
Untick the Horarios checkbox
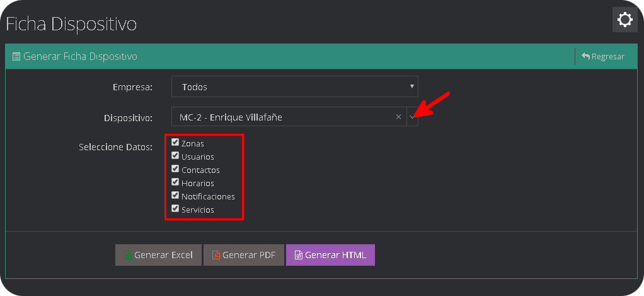point(175,182)
